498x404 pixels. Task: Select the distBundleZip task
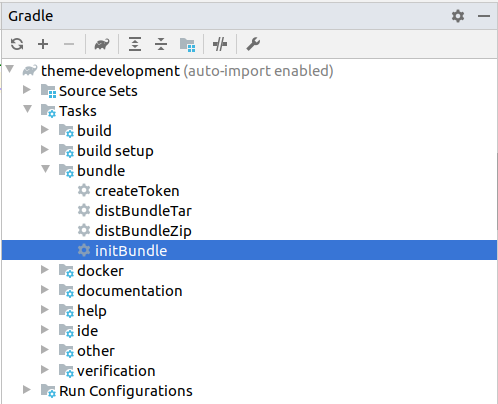(x=143, y=231)
